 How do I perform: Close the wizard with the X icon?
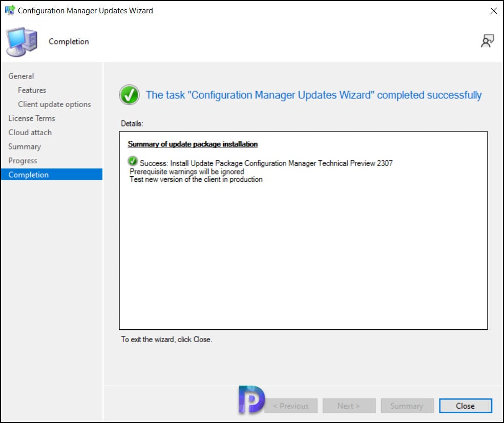coord(493,11)
